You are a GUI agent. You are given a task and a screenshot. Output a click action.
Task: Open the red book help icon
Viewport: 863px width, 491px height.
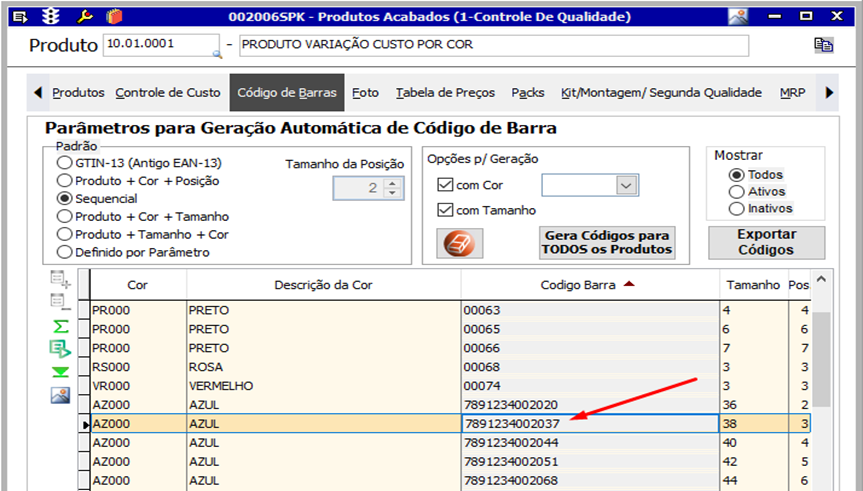coord(114,17)
